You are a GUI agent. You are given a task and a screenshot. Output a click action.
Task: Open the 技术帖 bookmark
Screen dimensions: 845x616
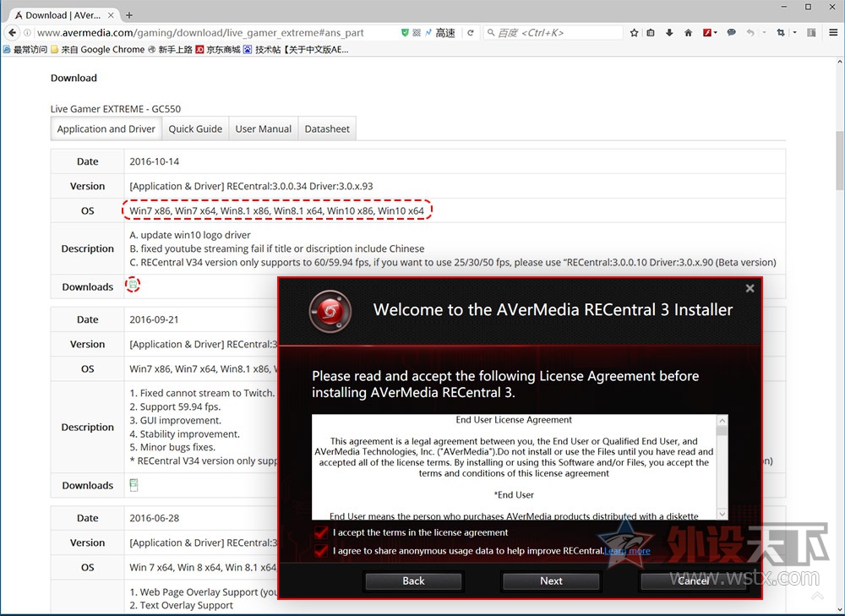[x=296, y=50]
